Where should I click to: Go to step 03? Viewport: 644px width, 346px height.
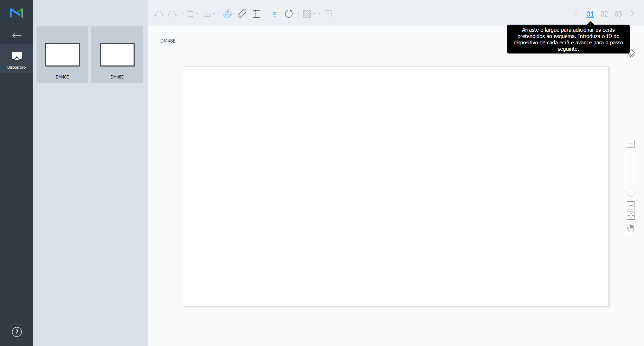618,14
